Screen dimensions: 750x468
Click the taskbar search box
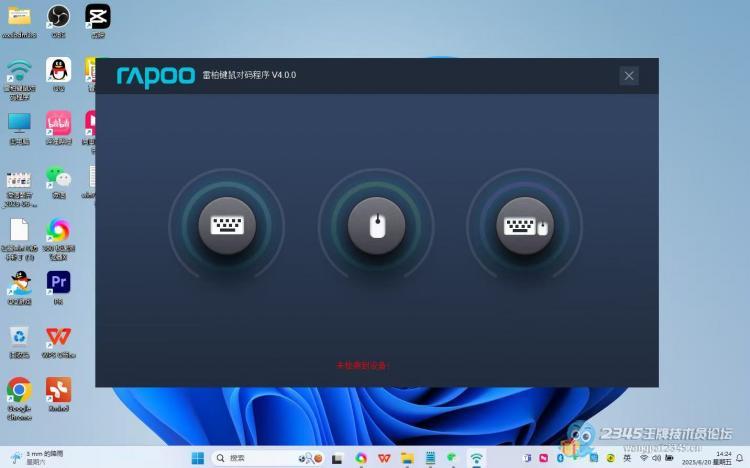[268, 458]
